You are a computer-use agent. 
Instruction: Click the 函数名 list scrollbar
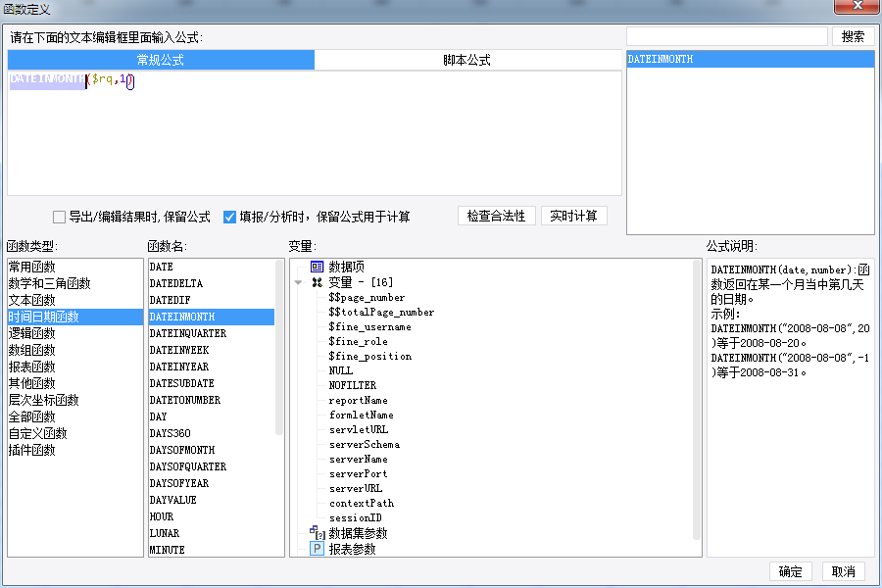tap(279, 347)
